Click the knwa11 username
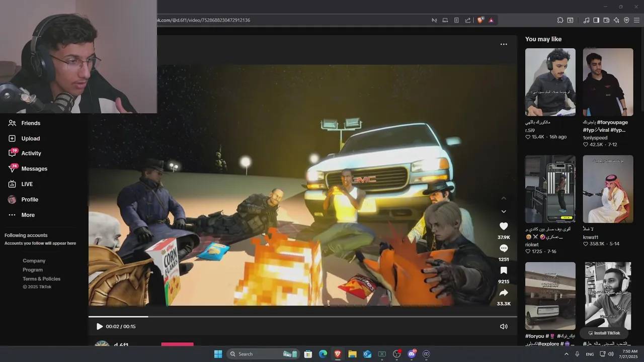This screenshot has height=362, width=644. (x=591, y=237)
